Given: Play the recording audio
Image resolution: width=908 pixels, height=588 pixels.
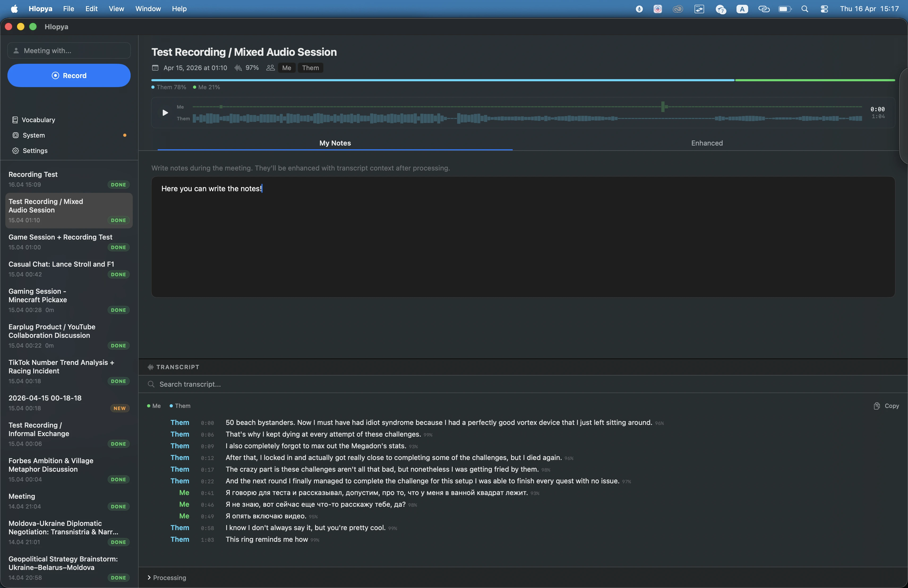Looking at the screenshot, I should pos(165,113).
